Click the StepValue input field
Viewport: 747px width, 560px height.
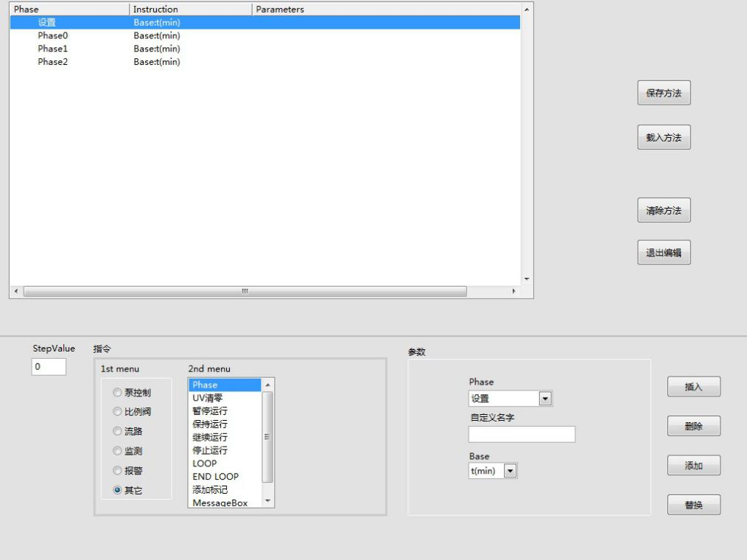[49, 366]
